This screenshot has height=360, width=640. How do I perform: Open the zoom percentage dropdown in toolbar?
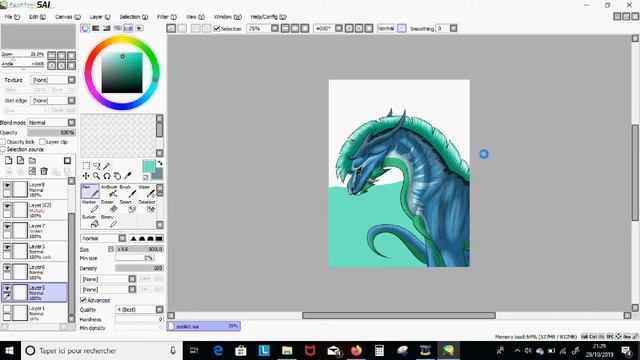click(x=275, y=28)
